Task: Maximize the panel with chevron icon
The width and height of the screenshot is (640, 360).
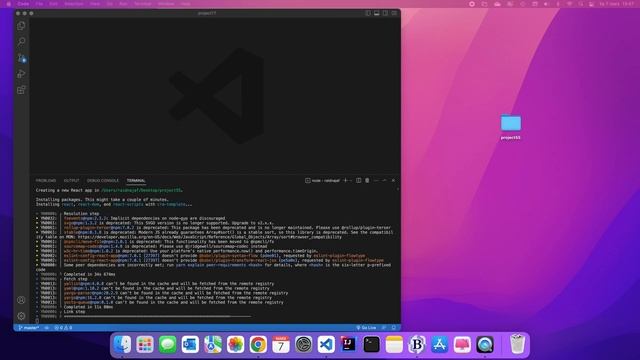Action: pyautogui.click(x=384, y=180)
